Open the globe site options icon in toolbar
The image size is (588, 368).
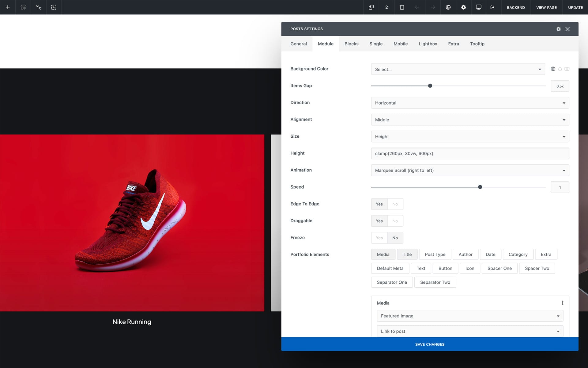[448, 7]
